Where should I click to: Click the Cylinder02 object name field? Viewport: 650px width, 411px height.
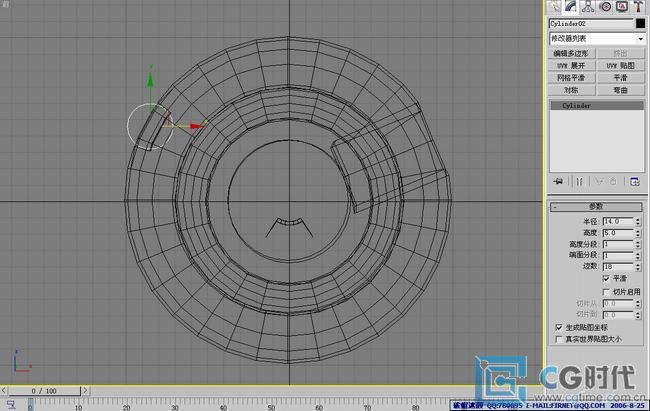tap(592, 24)
